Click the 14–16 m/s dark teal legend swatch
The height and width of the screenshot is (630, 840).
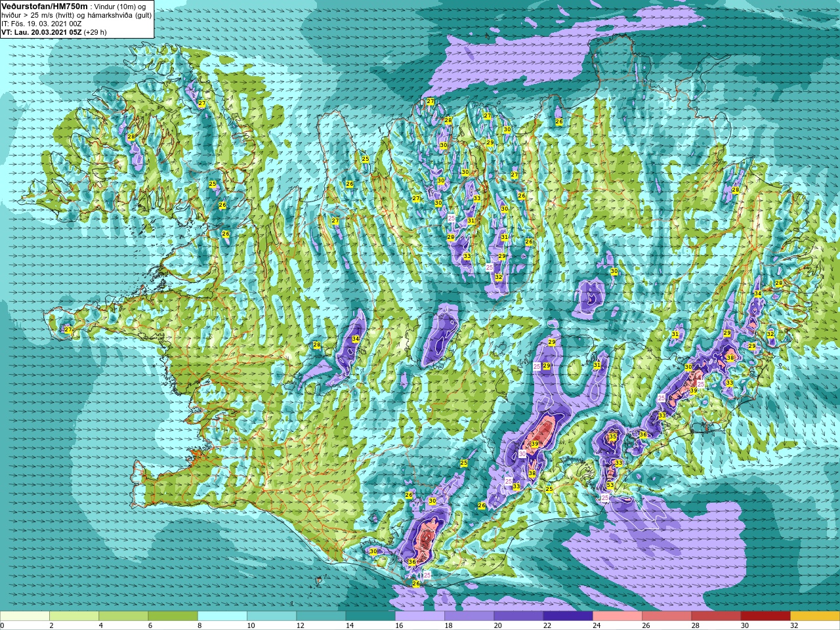point(371,616)
